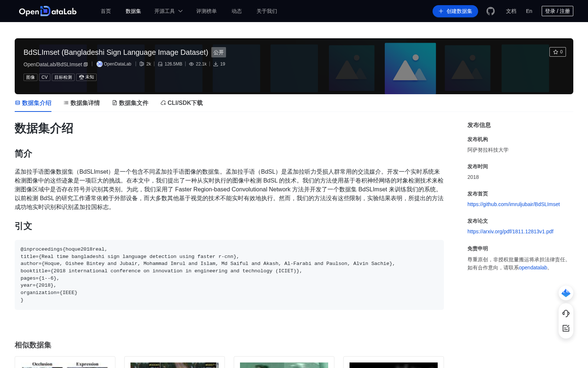This screenshot has height=368, width=588.
Task: Click the 公开 visibility badge
Action: [219, 52]
